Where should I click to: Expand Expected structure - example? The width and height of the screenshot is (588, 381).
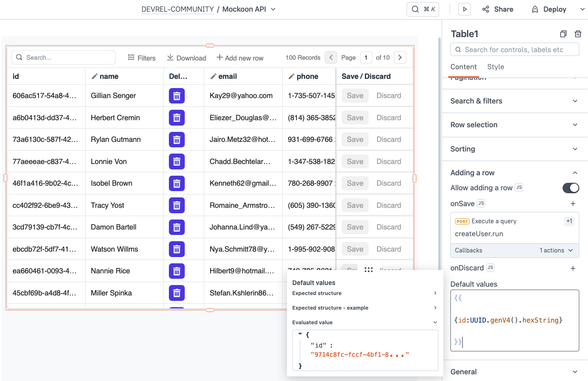click(x=365, y=308)
